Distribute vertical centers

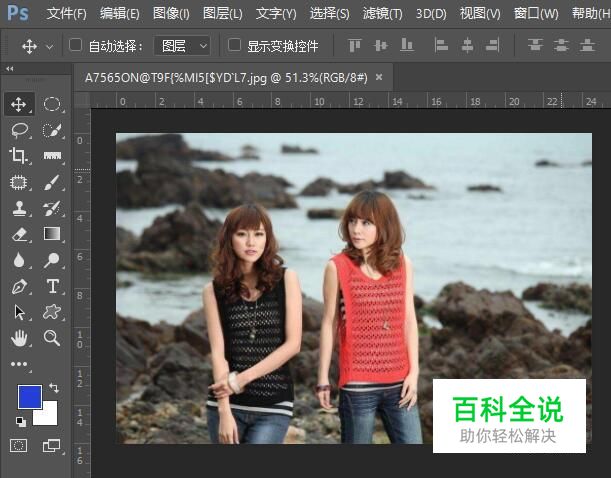click(561, 46)
